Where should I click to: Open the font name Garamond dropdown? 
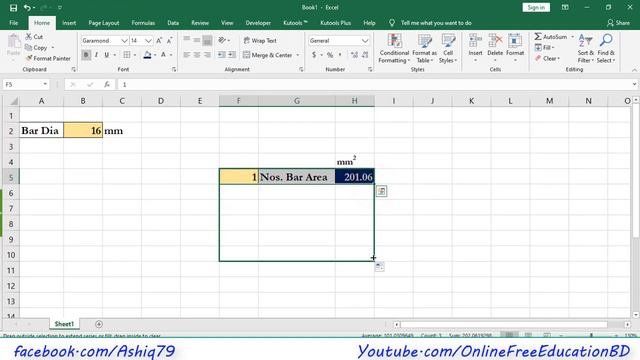click(x=124, y=40)
